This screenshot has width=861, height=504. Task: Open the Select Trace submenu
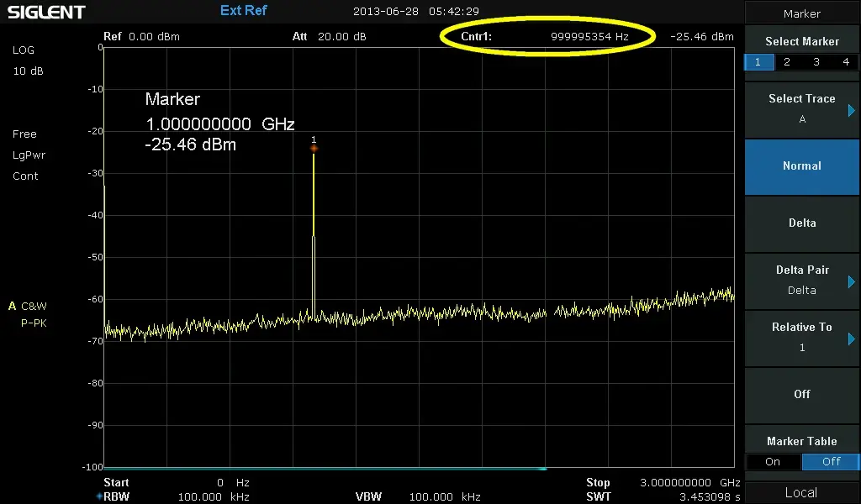801,109
